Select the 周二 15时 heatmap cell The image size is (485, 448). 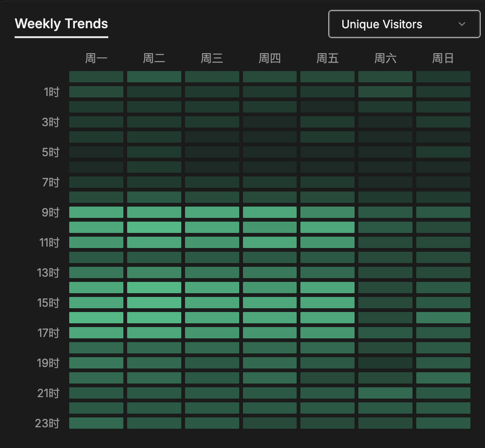[x=154, y=303]
